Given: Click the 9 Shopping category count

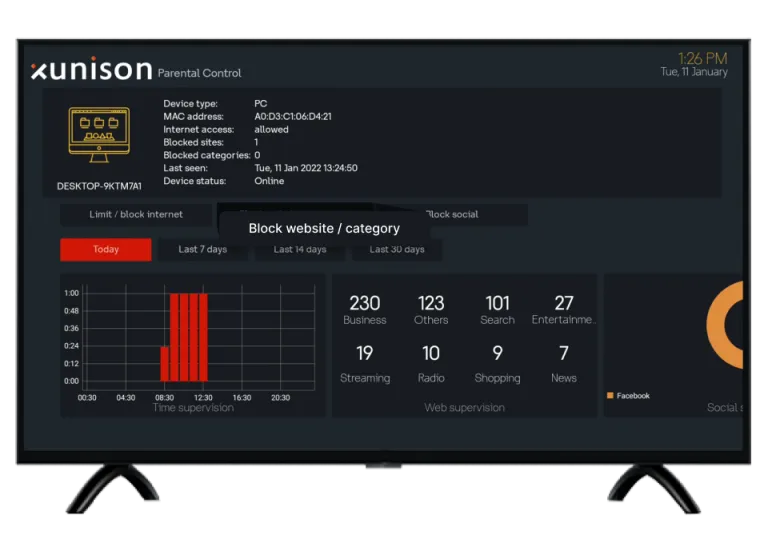Looking at the screenshot, I should pos(497,364).
